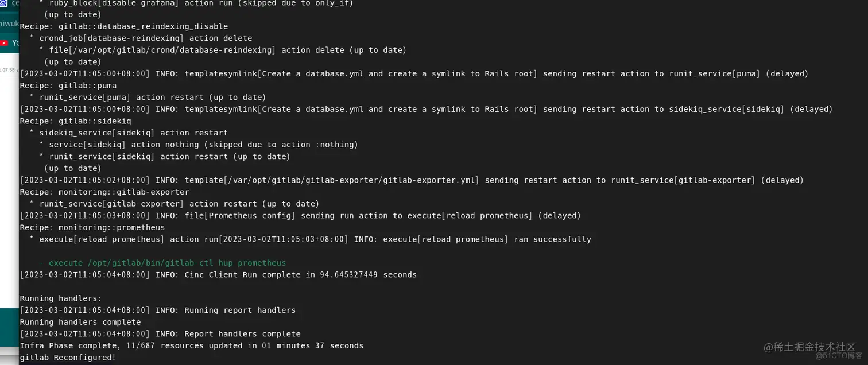
Task: Click the partially visible browser address bar
Action: [x=9, y=24]
